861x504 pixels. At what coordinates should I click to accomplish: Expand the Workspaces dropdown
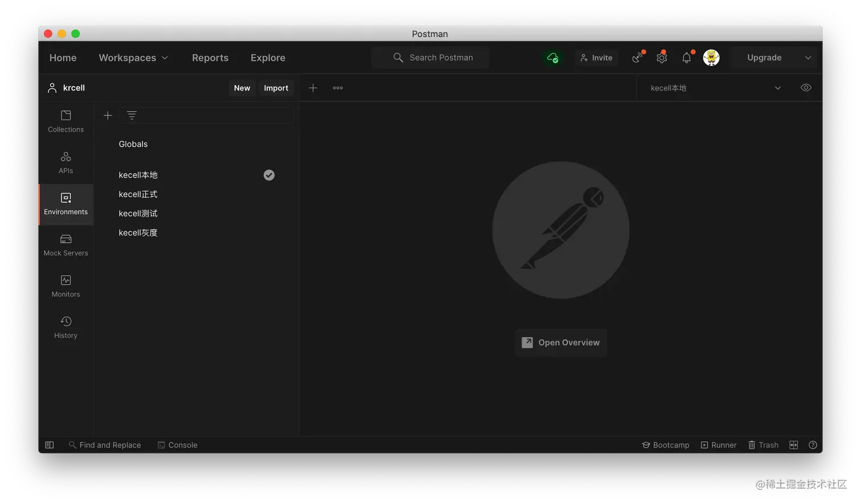133,58
